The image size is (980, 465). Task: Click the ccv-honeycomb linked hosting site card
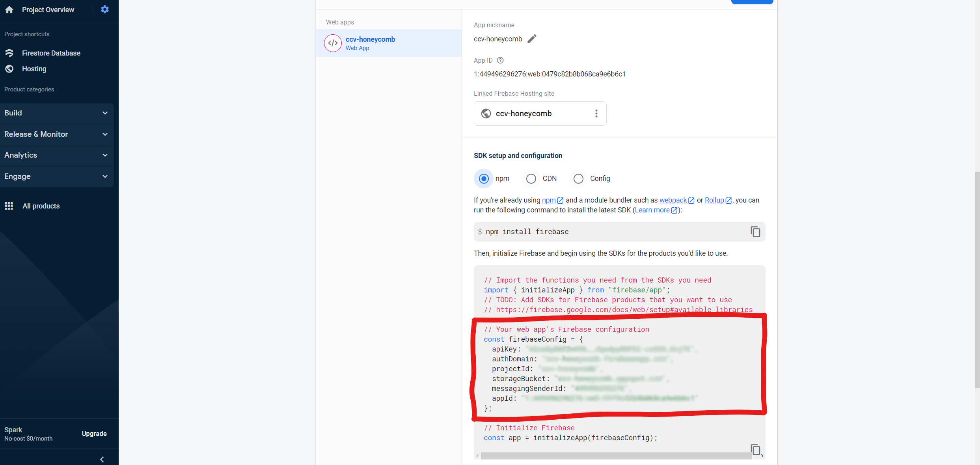click(x=540, y=113)
